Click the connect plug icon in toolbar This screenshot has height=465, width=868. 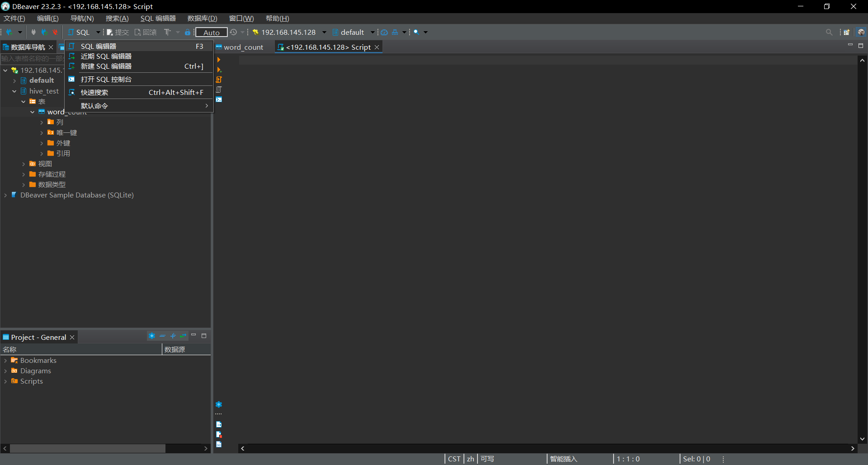[x=33, y=32]
